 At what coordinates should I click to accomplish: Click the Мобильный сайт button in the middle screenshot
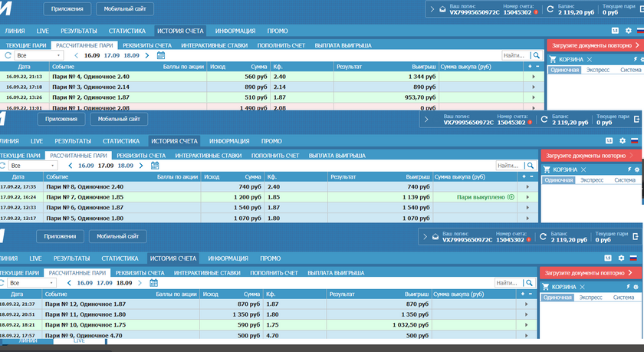pyautogui.click(x=119, y=119)
